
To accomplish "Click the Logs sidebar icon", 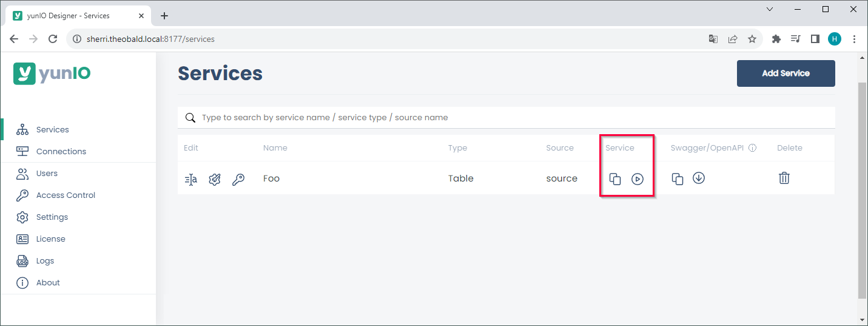I will pos(22,260).
